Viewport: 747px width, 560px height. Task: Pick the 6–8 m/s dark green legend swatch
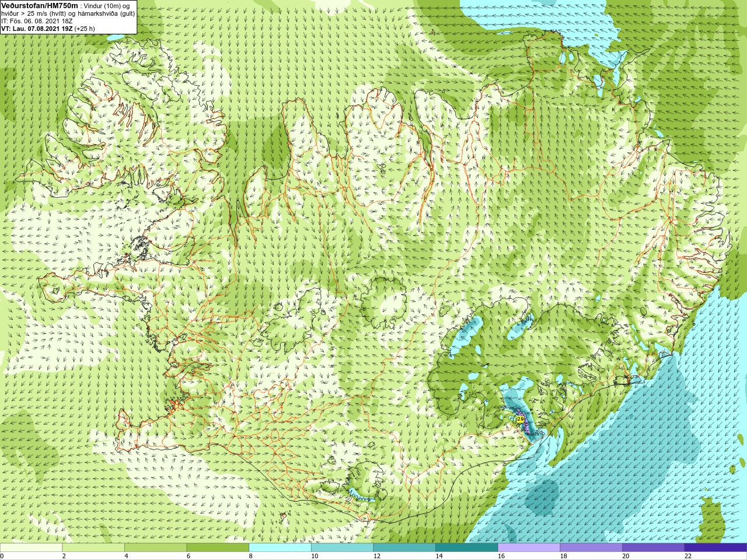coord(218,547)
